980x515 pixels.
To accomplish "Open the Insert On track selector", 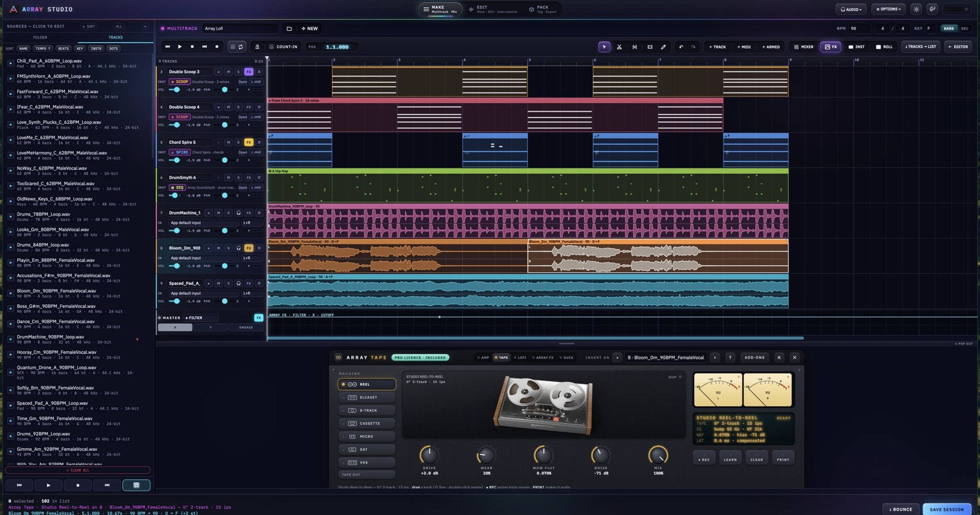I will click(667, 358).
